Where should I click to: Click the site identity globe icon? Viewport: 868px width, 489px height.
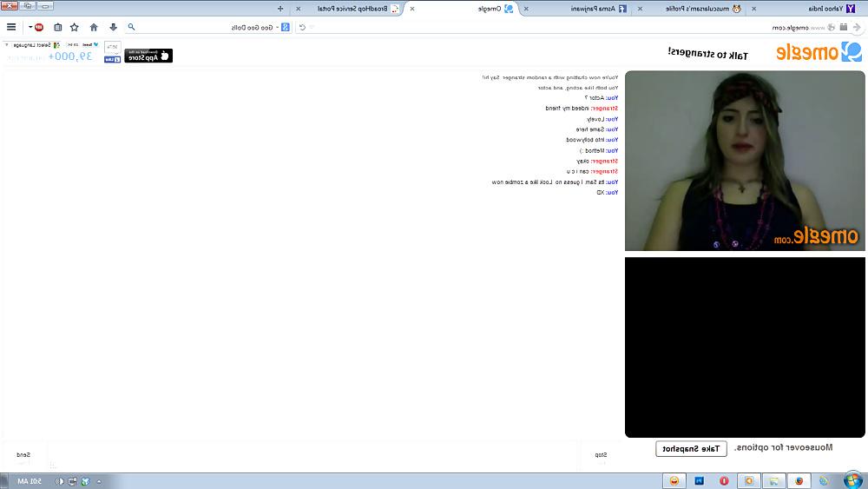tap(831, 27)
